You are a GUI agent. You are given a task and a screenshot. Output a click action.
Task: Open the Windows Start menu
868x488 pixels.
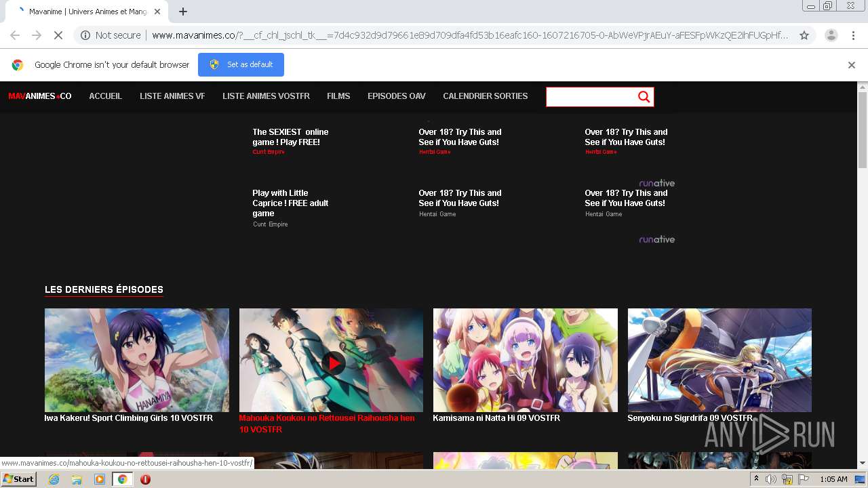pyautogui.click(x=19, y=479)
